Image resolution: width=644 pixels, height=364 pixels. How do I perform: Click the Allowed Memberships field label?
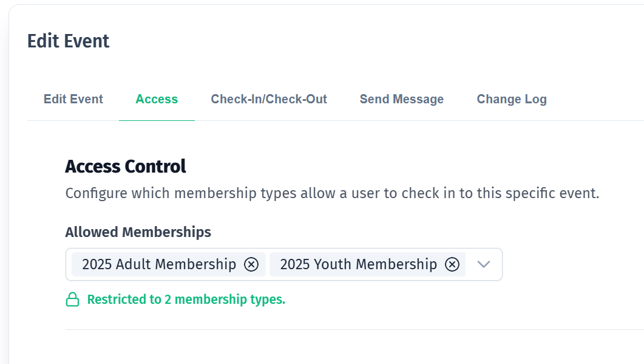click(x=138, y=232)
